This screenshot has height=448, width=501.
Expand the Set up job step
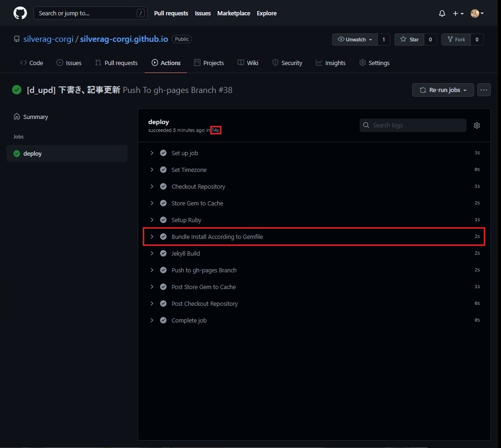point(152,153)
